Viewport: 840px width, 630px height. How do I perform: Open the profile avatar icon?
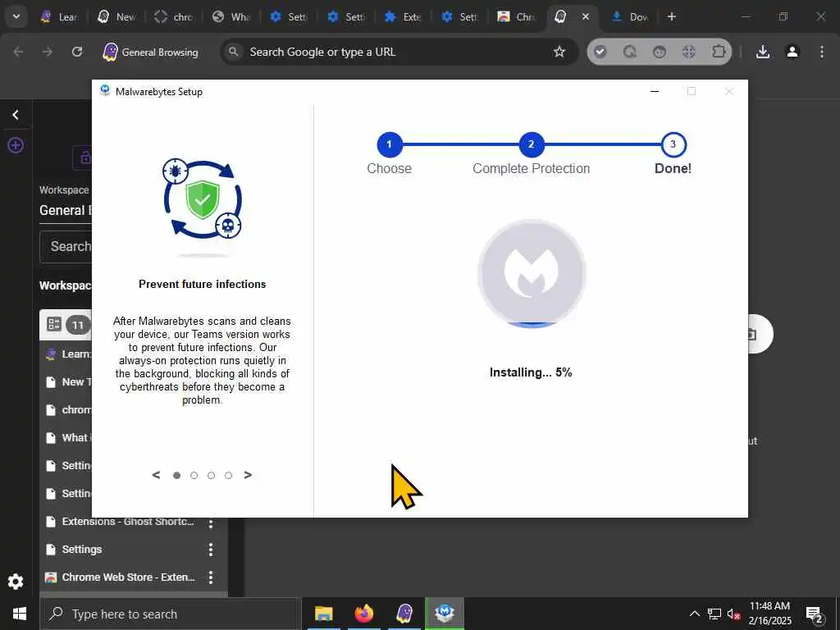792,52
